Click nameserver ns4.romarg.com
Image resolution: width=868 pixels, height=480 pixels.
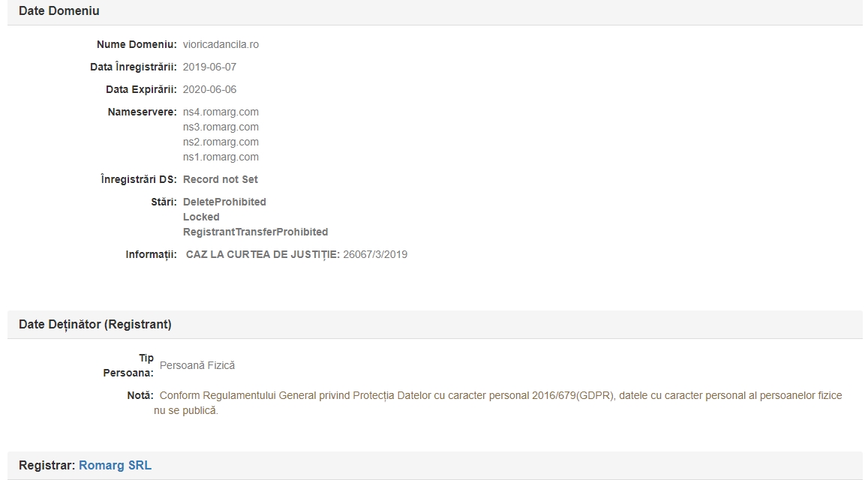221,112
